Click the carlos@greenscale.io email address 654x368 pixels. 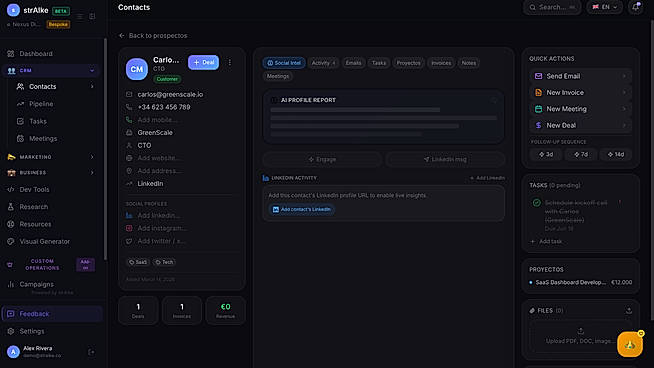pos(170,94)
